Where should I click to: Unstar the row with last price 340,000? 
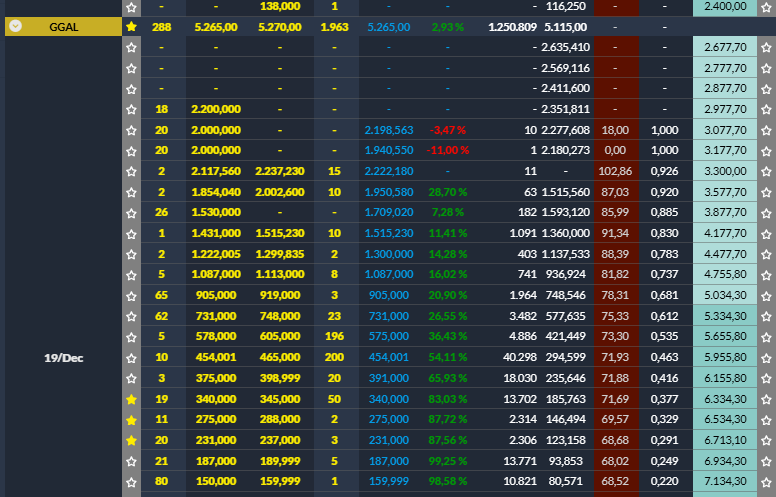tap(131, 399)
